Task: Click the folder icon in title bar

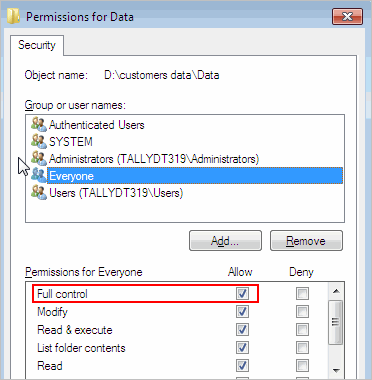Action: point(14,16)
